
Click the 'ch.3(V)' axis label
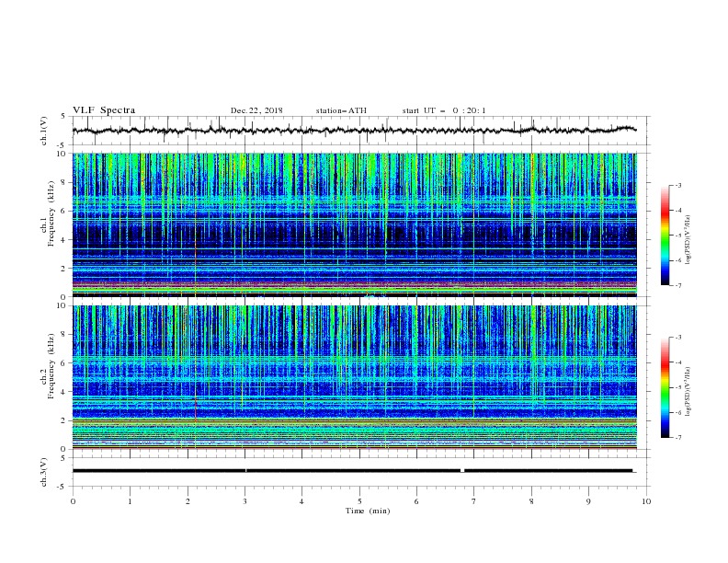point(44,472)
